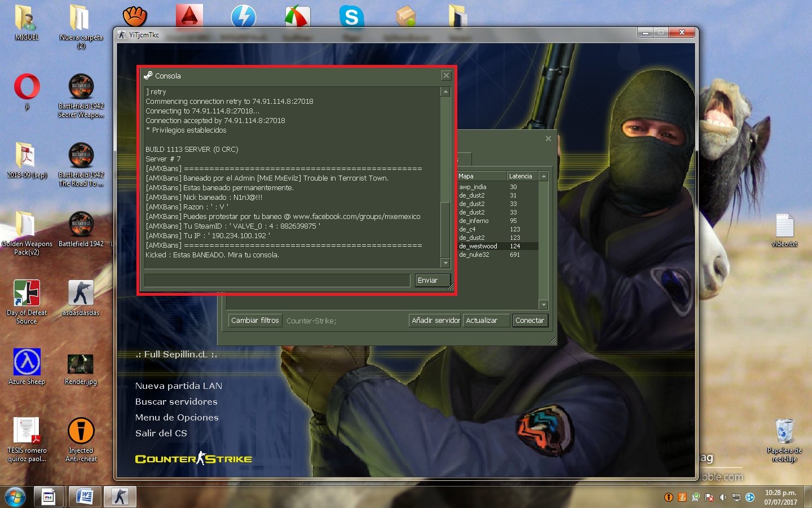812x508 pixels.
Task: Click Actualizar in server browser
Action: tap(487, 321)
